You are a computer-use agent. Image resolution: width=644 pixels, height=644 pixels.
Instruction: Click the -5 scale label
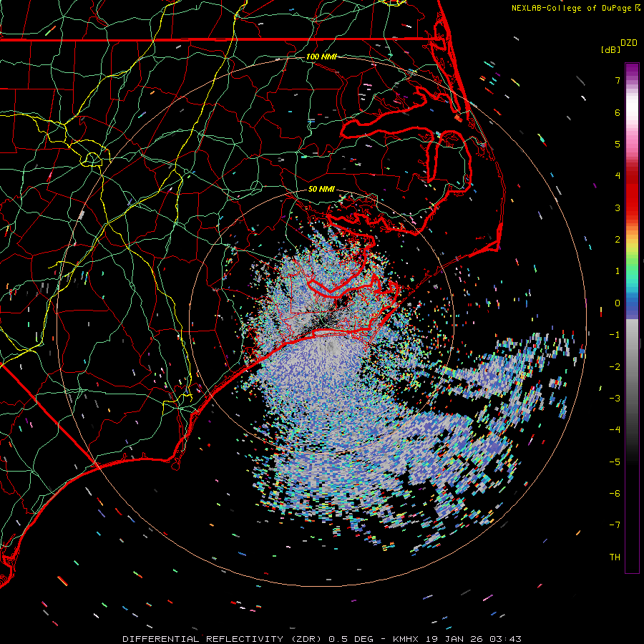pos(615,462)
